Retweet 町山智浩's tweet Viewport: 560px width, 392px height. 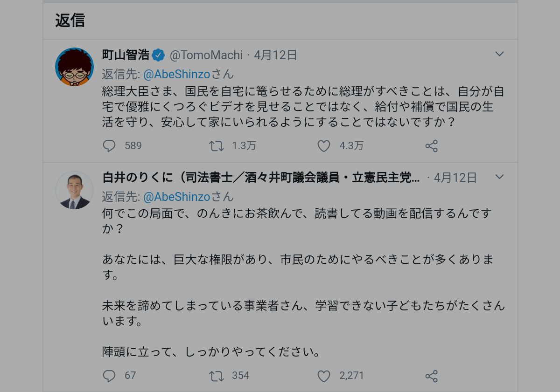coord(216,146)
